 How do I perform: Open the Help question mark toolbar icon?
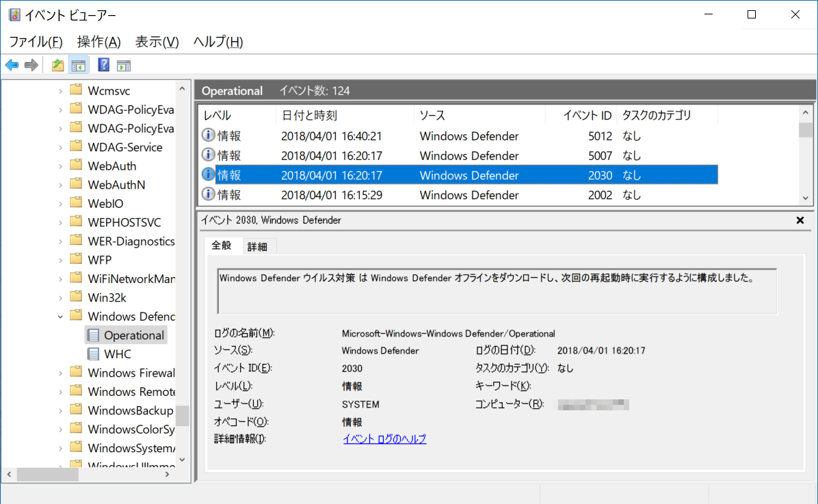point(103,65)
